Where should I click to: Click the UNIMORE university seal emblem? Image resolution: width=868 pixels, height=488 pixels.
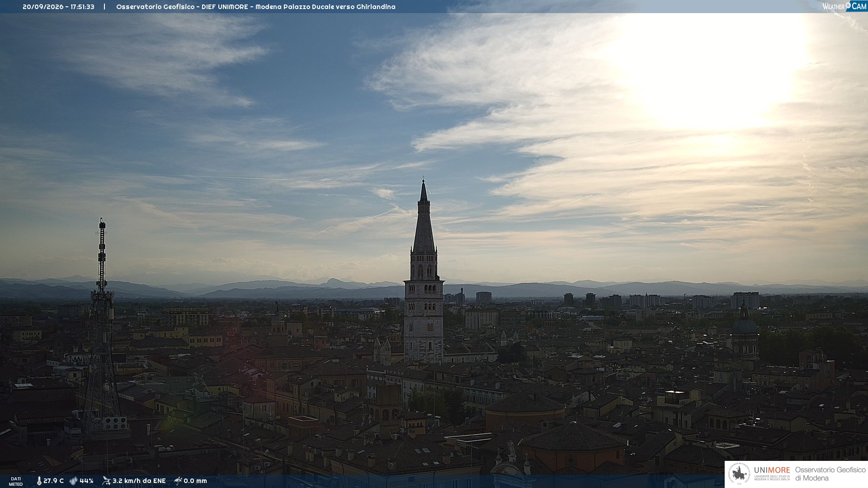739,474
